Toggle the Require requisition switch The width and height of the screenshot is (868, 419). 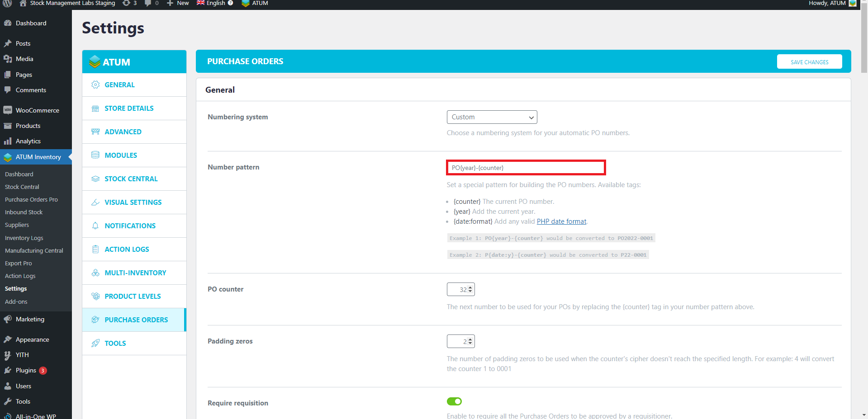point(454,401)
